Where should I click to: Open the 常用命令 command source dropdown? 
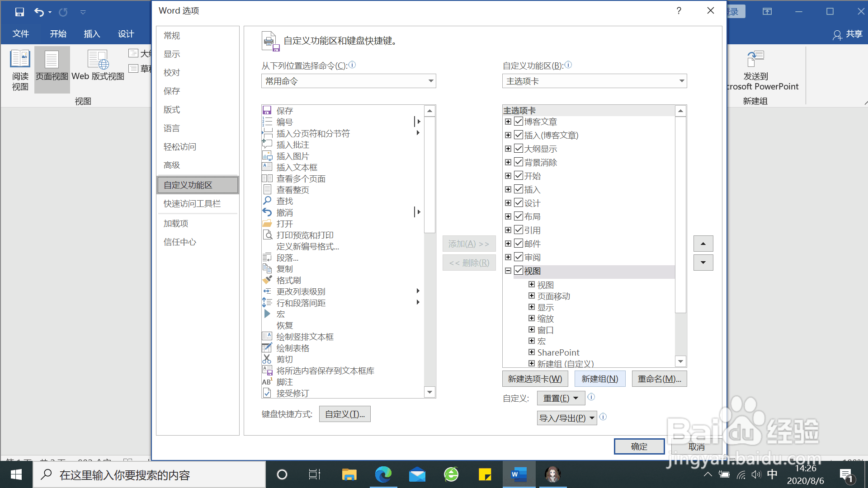[348, 81]
